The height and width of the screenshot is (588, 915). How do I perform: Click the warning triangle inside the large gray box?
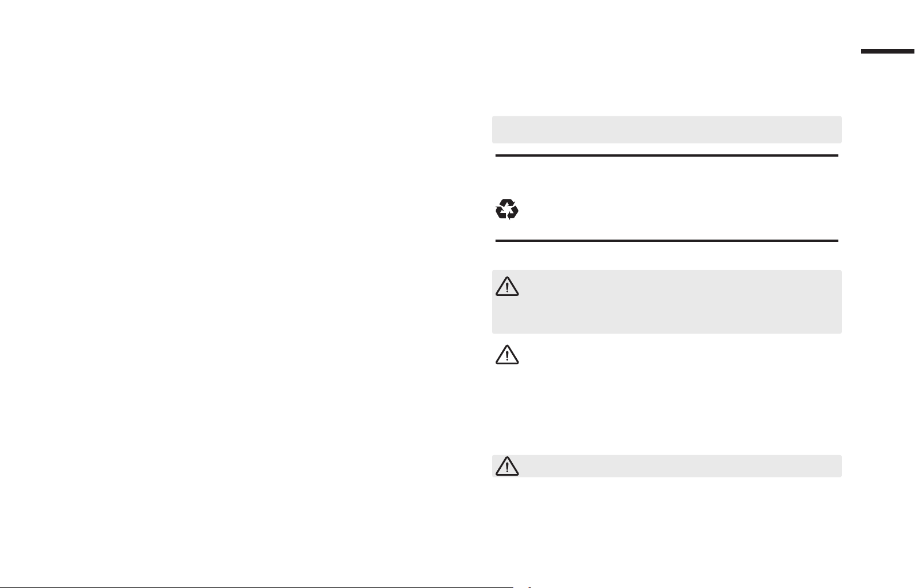pos(507,286)
